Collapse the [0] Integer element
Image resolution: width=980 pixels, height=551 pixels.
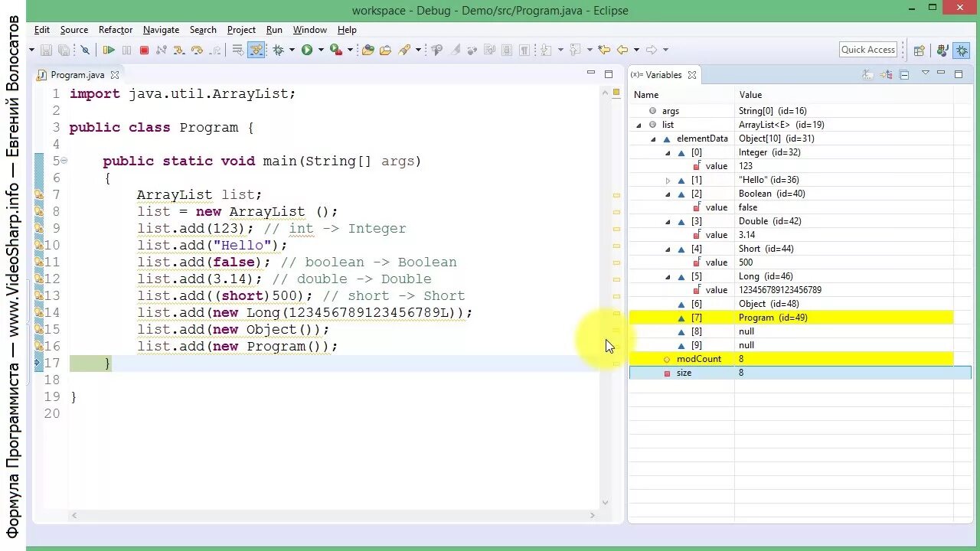point(668,152)
